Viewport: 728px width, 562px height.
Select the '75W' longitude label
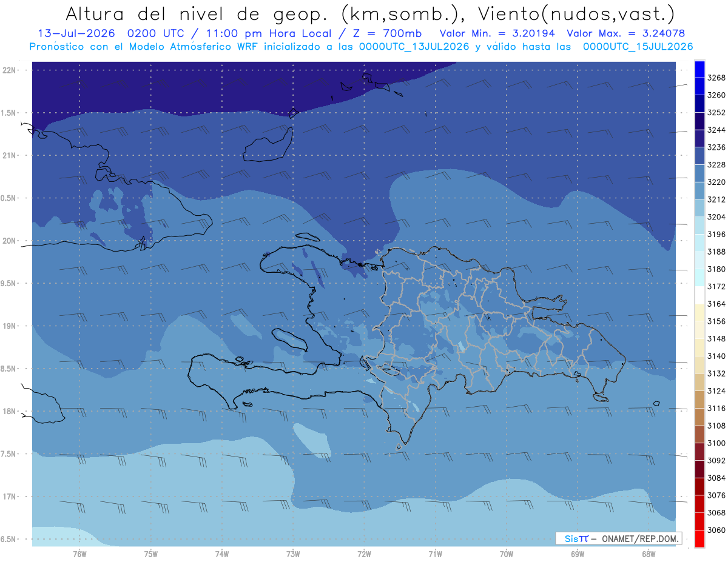click(150, 554)
